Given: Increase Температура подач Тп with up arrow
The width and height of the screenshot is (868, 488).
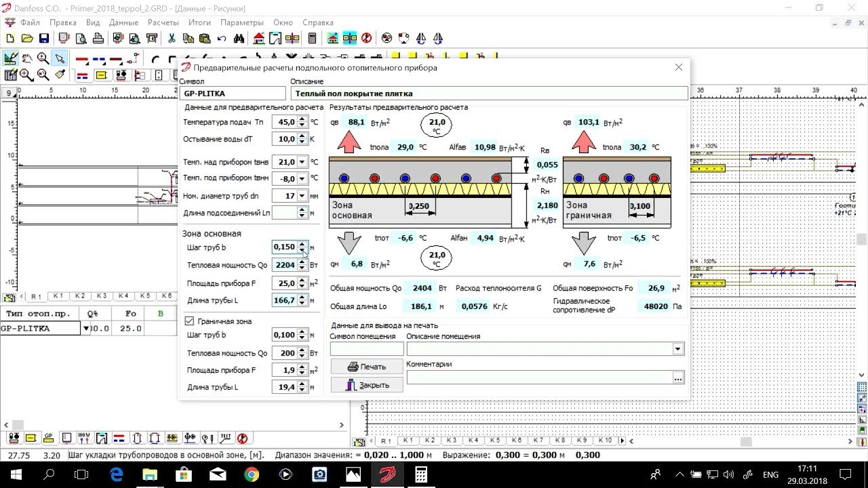Looking at the screenshot, I should (x=302, y=119).
